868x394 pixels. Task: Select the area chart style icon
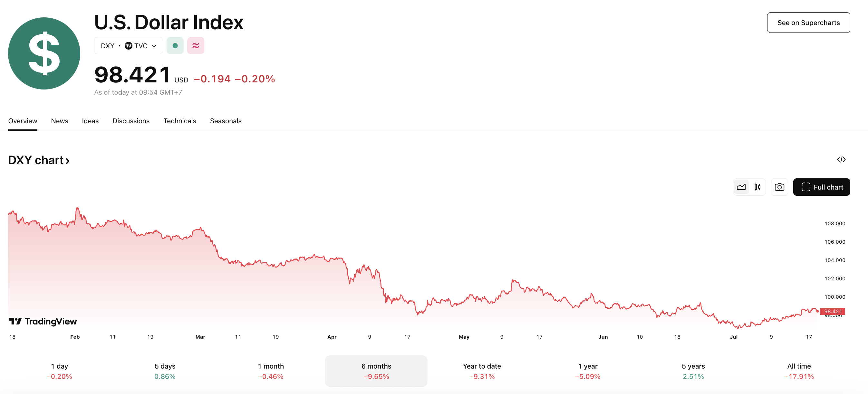coord(741,187)
